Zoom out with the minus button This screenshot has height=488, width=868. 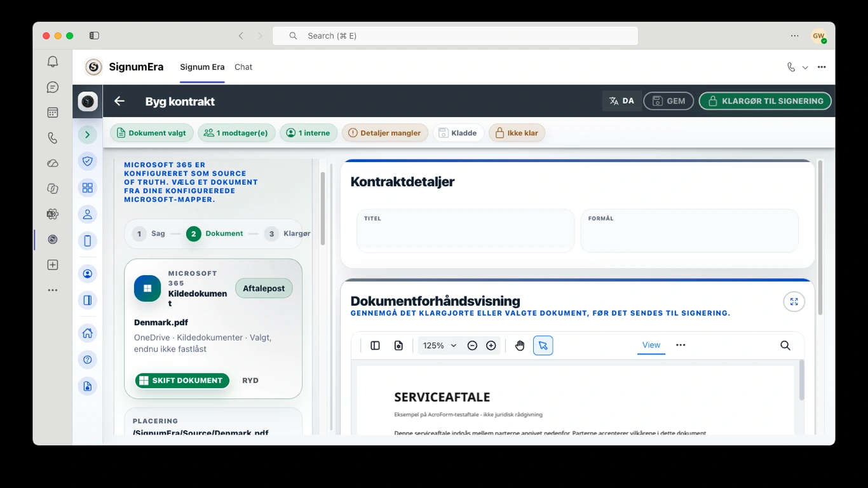[472, 346]
